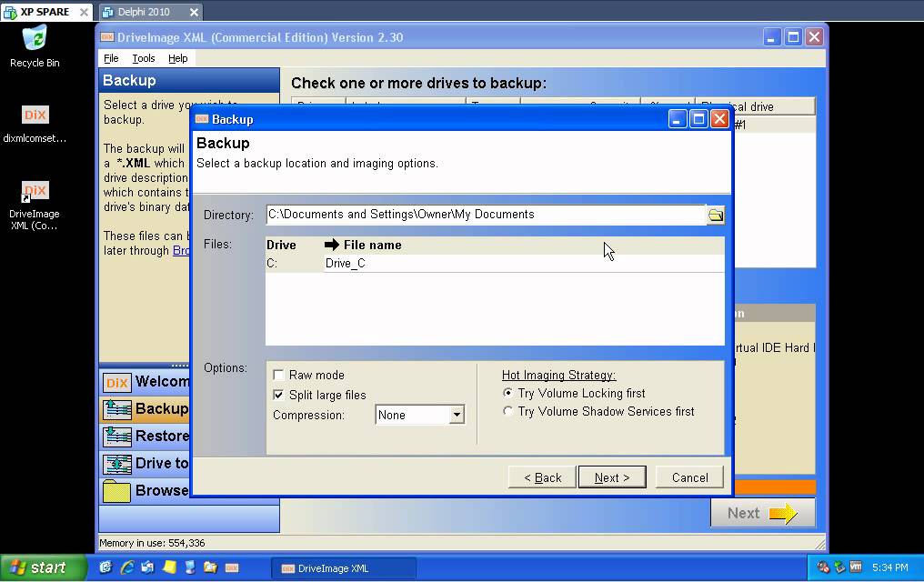Select the DriveImage XML shortcut desktop icon

point(35,206)
